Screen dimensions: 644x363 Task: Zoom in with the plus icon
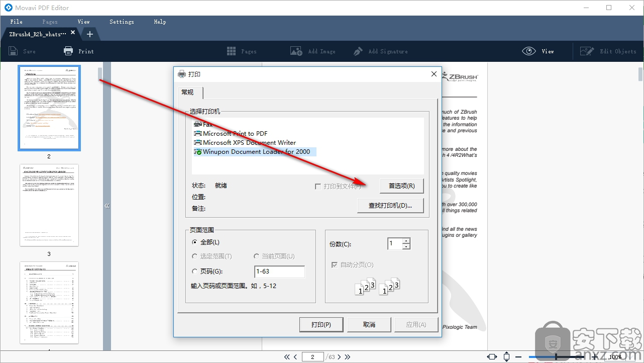(595, 357)
